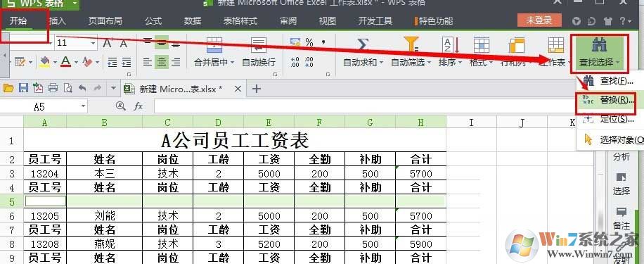Image resolution: width=644 pixels, height=264 pixels.
Task: Expand the 自动求和 dropdown arrow
Action: pos(381,63)
